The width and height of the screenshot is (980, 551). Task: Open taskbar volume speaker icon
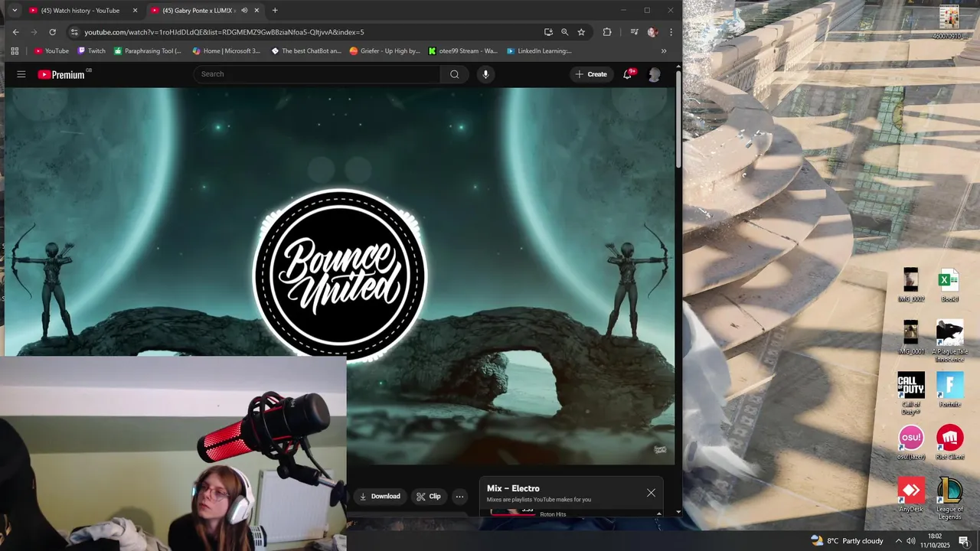pos(911,540)
